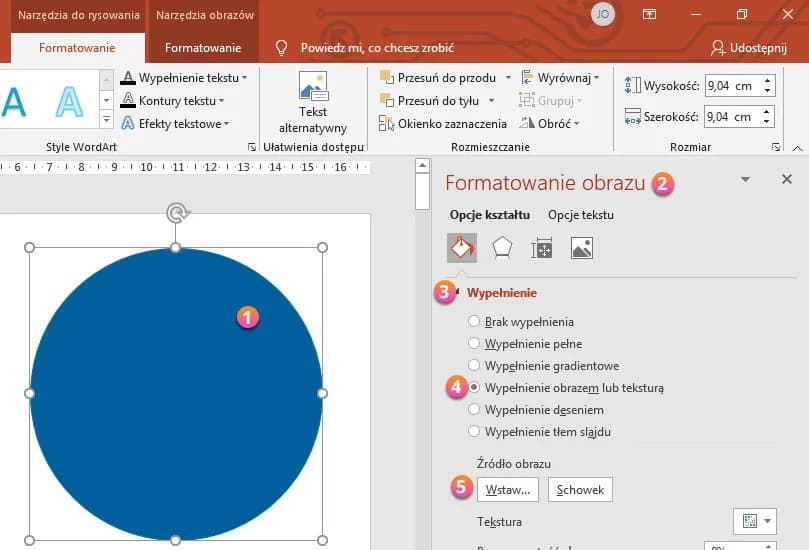Image resolution: width=809 pixels, height=550 pixels.
Task: Open the Effects pentagon tab
Action: 502,248
